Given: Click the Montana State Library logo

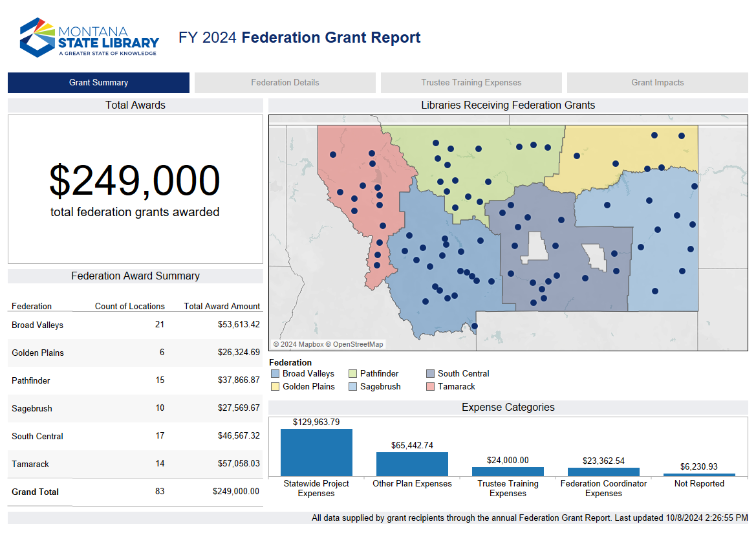Looking at the screenshot, I should point(89,38).
